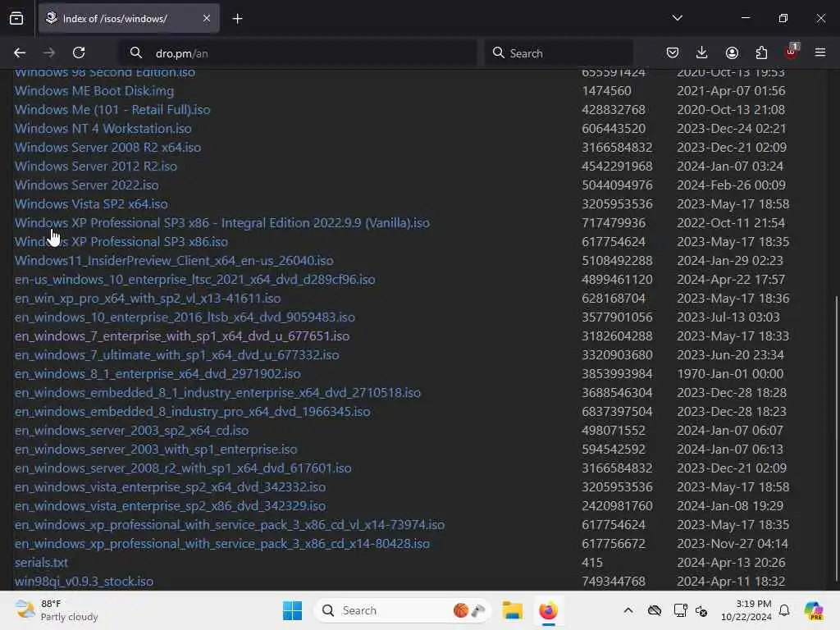Viewport: 840px width, 630px height.
Task: Click the OneDrive cloud tray icon
Action: click(x=654, y=610)
